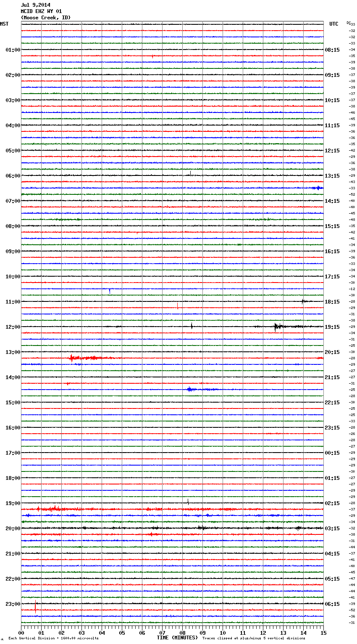The height and width of the screenshot is (644, 357).
Task: Click the '13:15' UTC time label
Action: 332,176
